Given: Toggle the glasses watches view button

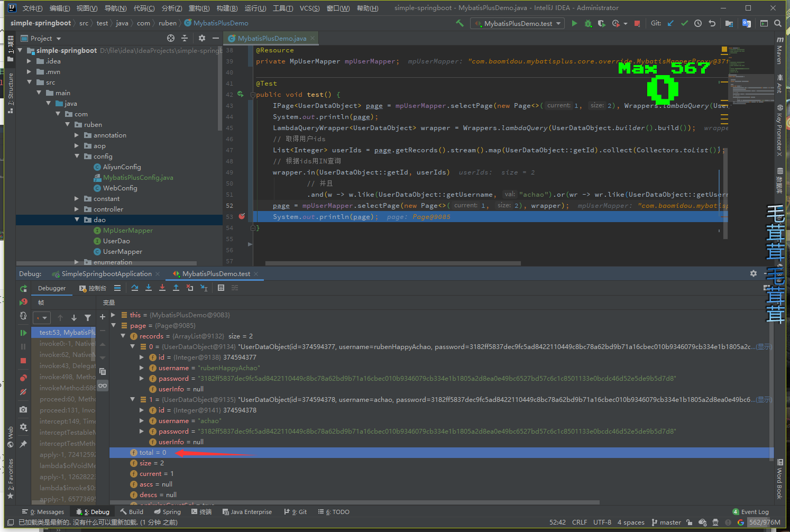Looking at the screenshot, I should [103, 386].
